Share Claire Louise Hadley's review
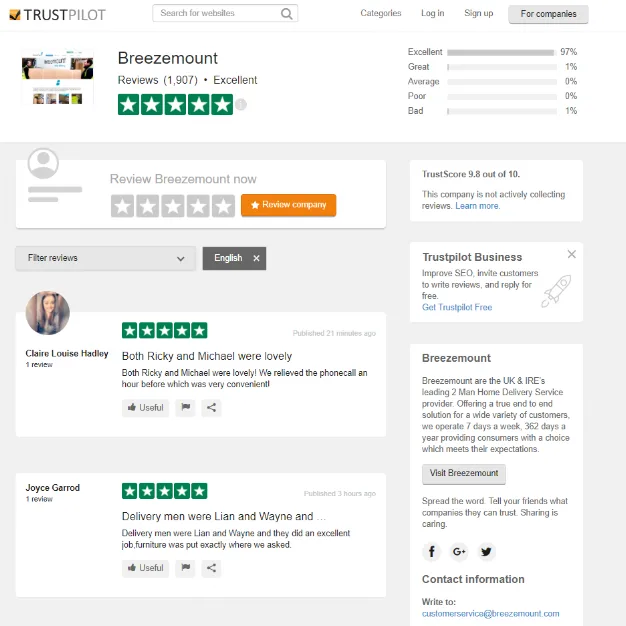626x626 pixels. 211,408
